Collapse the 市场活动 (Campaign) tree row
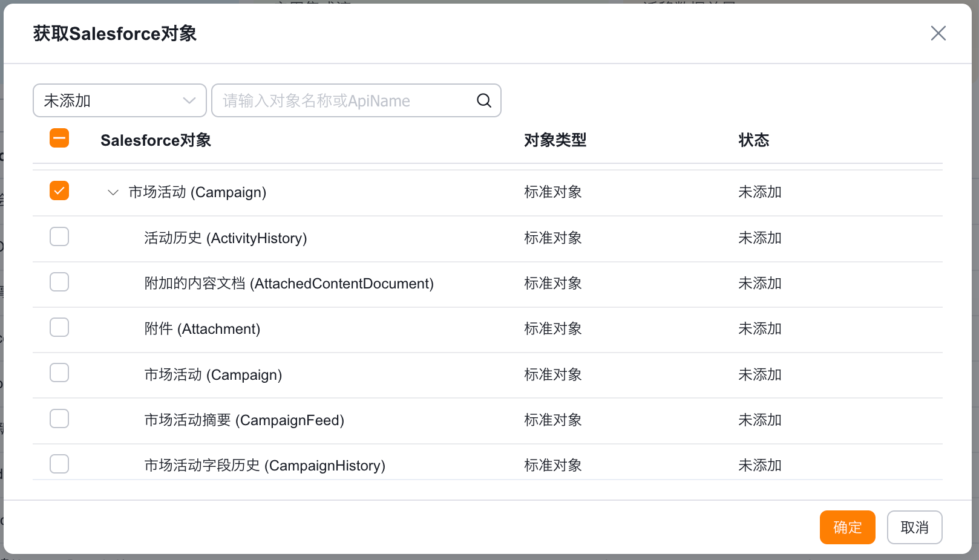Viewport: 979px width, 560px height. [x=113, y=192]
